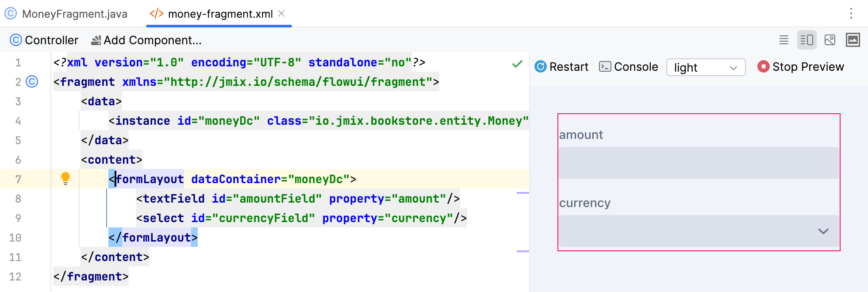Select editor and preview split view
The image size is (868, 292).
pos(807,40)
